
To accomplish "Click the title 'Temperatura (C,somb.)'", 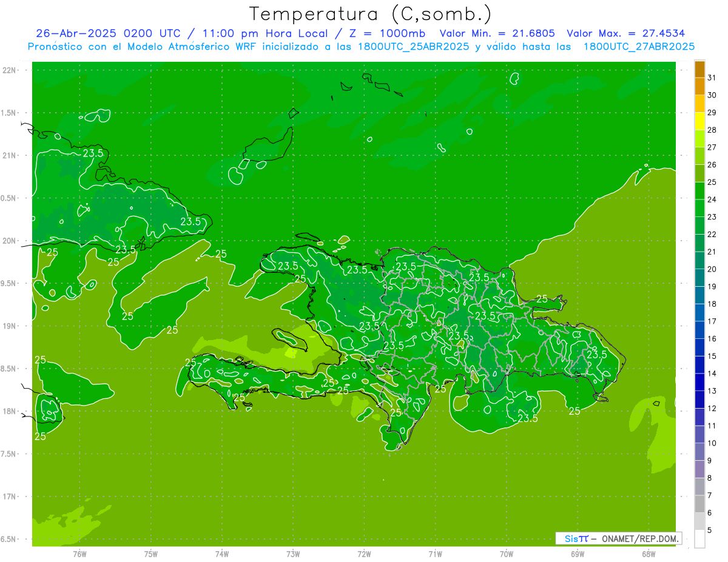I will 370,13.
